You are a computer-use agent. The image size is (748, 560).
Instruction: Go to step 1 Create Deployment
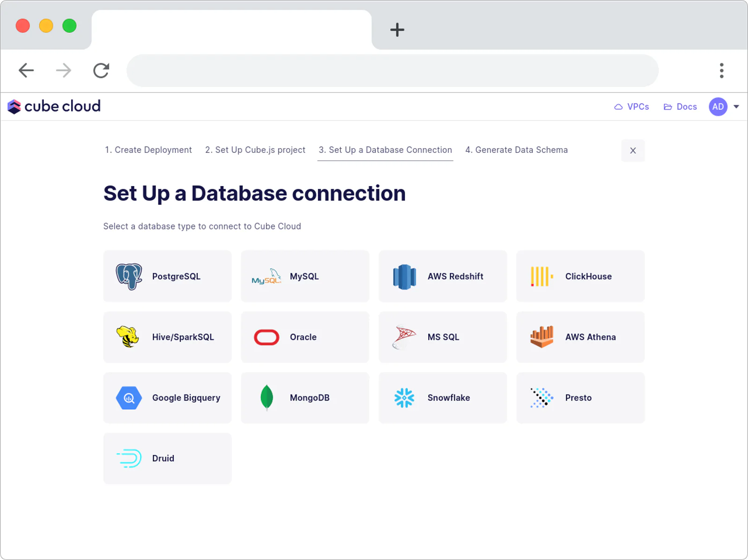click(148, 150)
